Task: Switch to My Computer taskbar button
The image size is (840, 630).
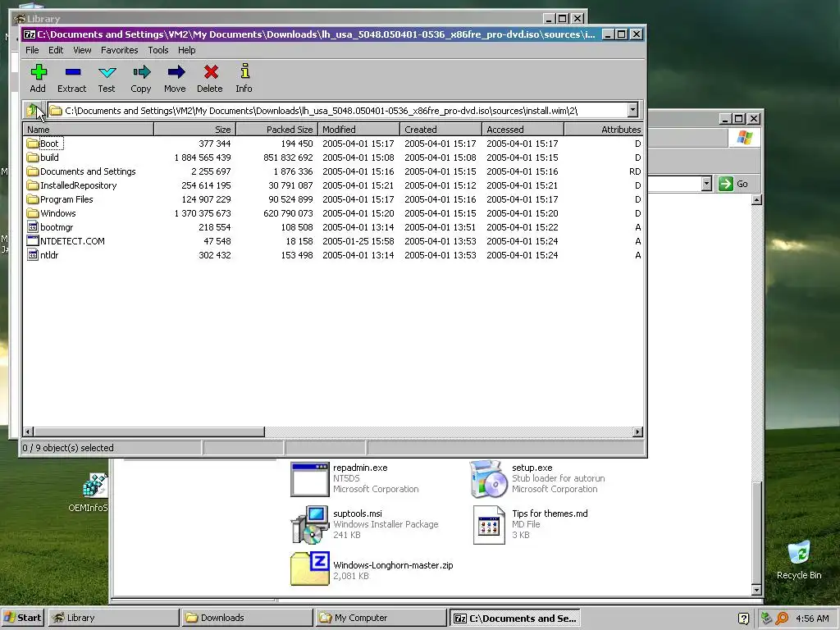Action: click(x=381, y=618)
